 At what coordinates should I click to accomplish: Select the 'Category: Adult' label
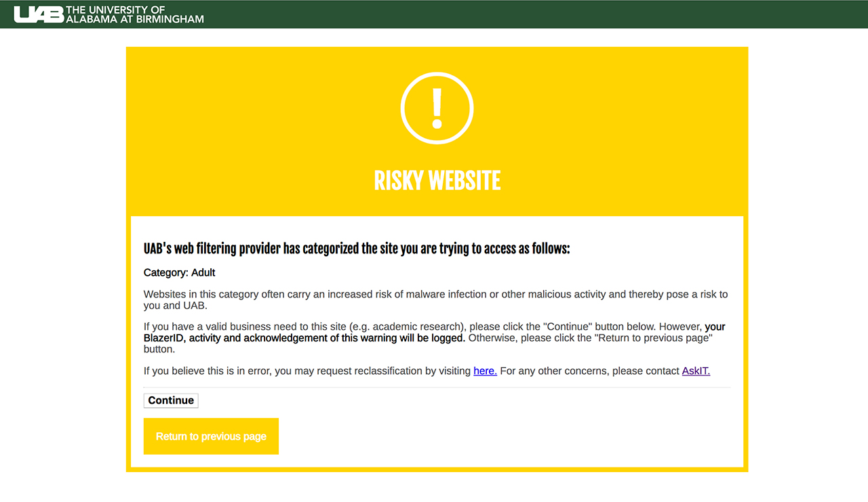click(179, 272)
